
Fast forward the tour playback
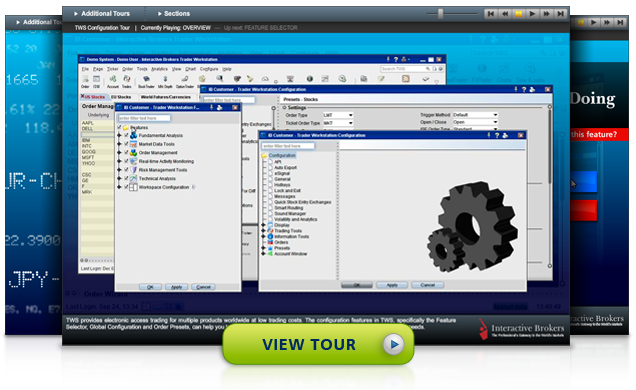point(546,14)
